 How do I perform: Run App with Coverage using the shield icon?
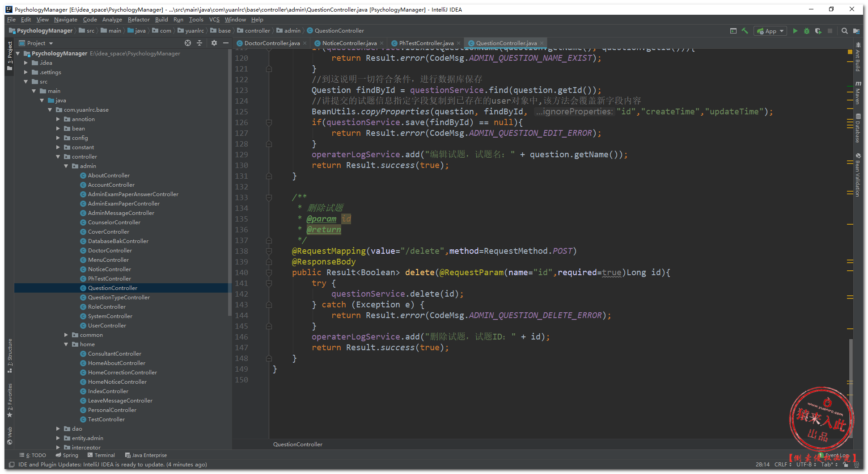coord(818,31)
